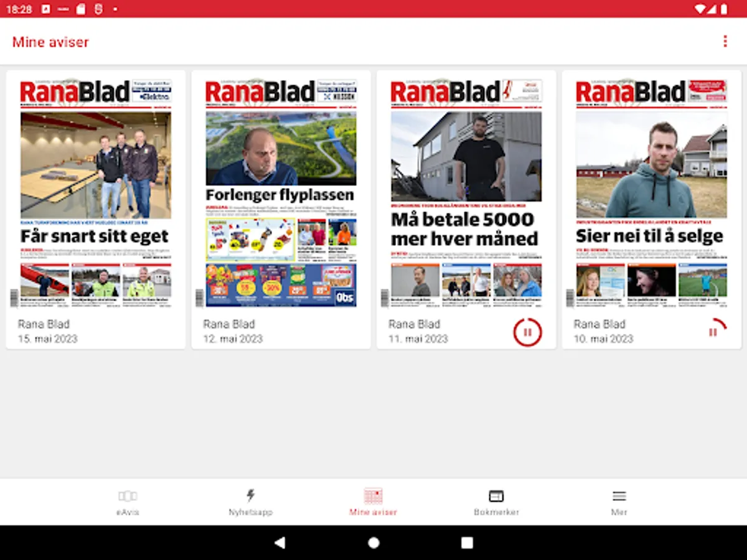Click the 11. mai 2023 date label

click(418, 339)
